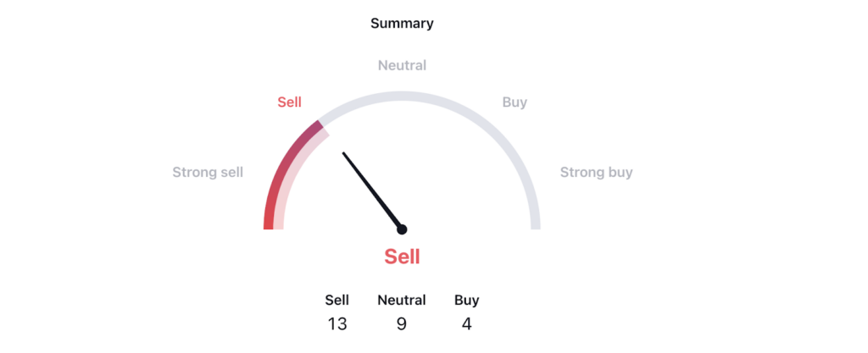Screen dimensions: 868x353
Task: Click the Neutral count column header
Action: pos(401,300)
